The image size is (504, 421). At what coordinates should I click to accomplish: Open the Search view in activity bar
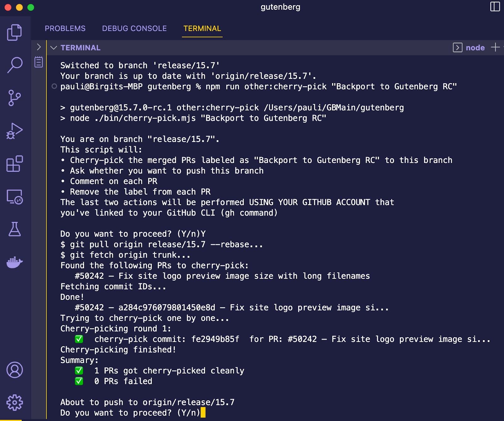point(14,65)
